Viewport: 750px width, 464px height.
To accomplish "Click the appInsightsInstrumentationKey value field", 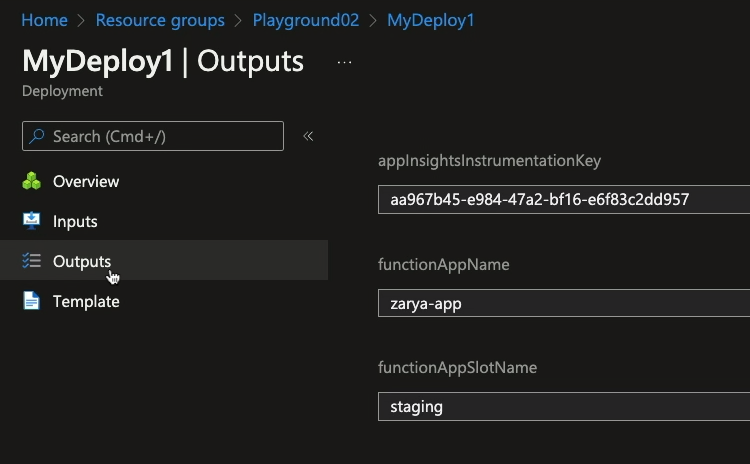I will tap(564, 199).
